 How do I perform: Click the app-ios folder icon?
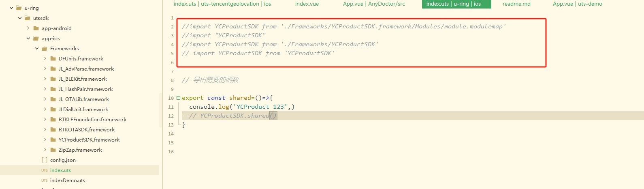[x=36, y=38]
